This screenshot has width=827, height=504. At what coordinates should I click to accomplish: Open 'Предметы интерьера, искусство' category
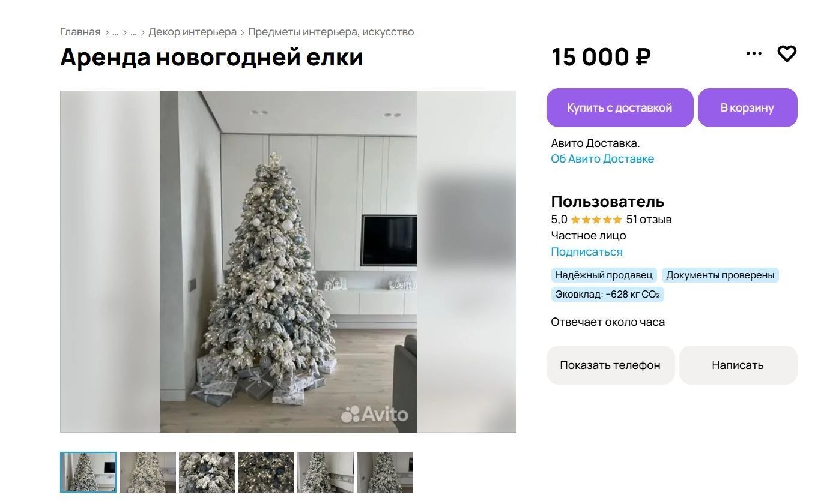pyautogui.click(x=331, y=32)
